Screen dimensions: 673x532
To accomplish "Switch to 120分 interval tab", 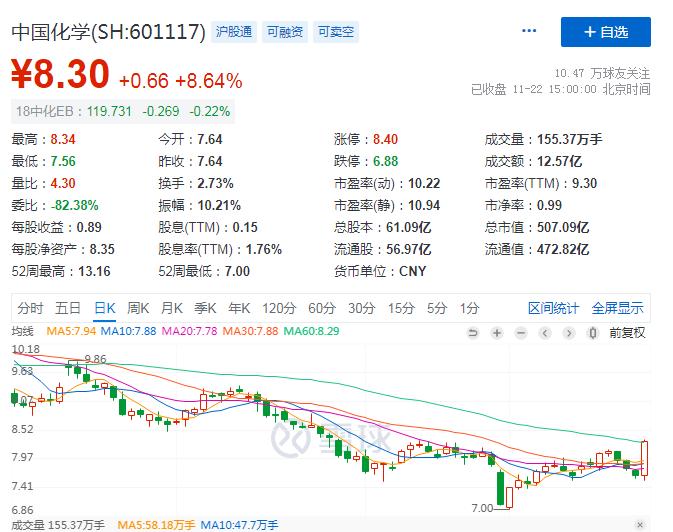I will [x=279, y=308].
